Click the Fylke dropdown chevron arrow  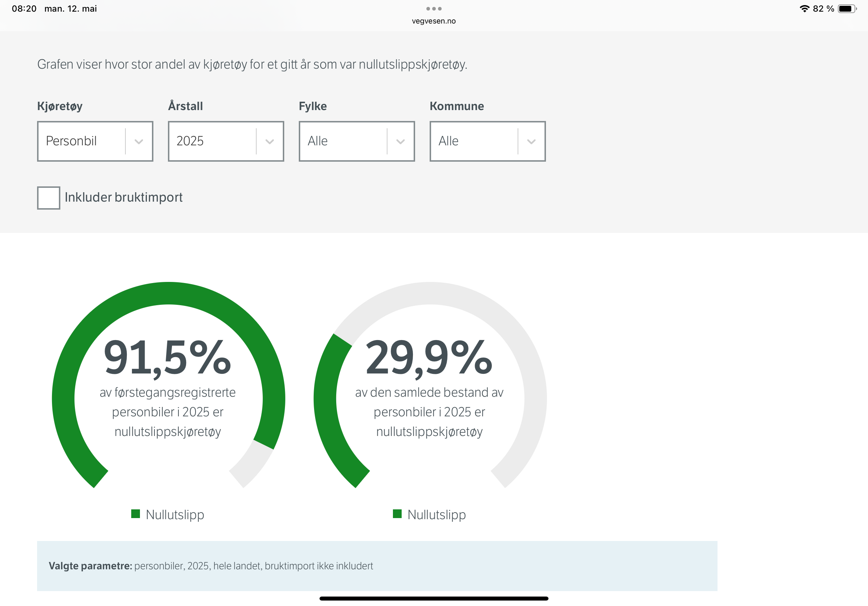point(400,142)
